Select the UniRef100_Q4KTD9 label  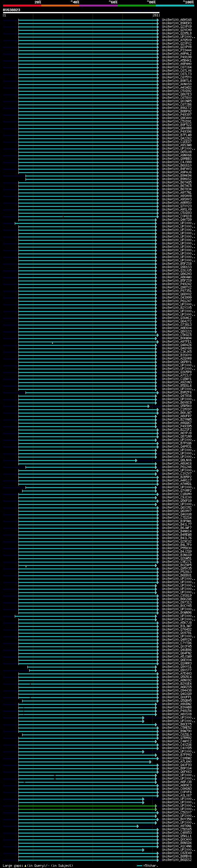(177, 220)
